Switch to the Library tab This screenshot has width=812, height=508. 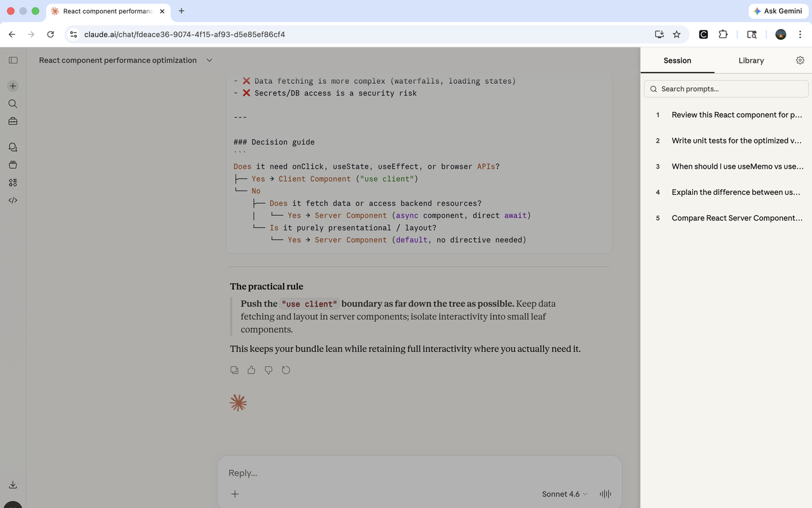751,60
